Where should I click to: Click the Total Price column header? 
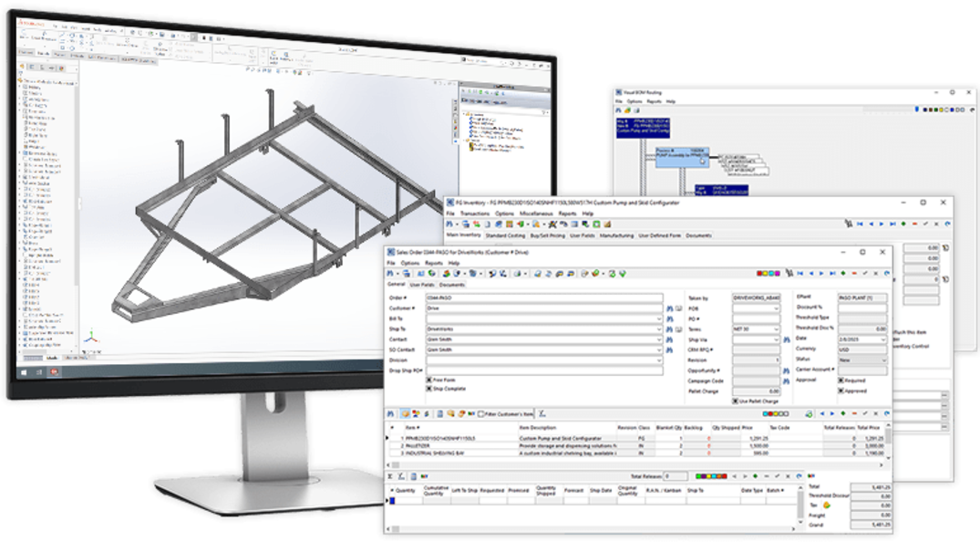pyautogui.click(x=869, y=427)
